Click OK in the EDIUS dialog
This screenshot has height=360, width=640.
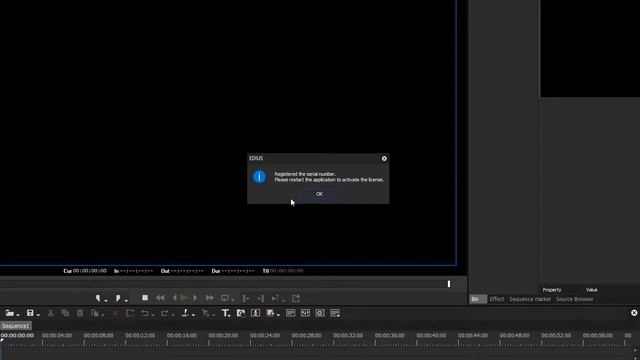click(x=319, y=194)
